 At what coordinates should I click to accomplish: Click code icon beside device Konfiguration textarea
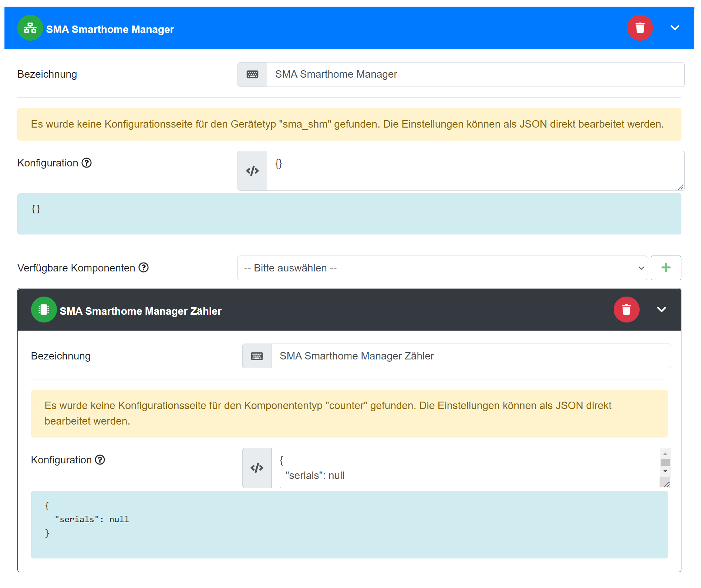tap(252, 171)
